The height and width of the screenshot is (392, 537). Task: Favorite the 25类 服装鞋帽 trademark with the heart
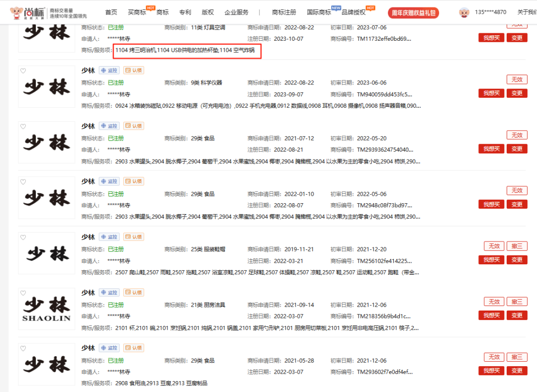point(23,237)
